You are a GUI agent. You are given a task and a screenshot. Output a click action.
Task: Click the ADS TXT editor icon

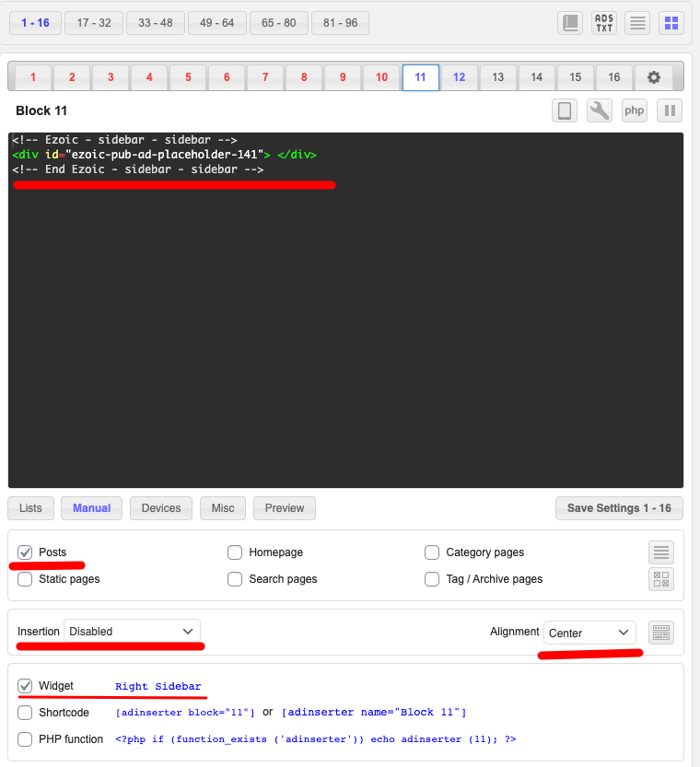(604, 23)
